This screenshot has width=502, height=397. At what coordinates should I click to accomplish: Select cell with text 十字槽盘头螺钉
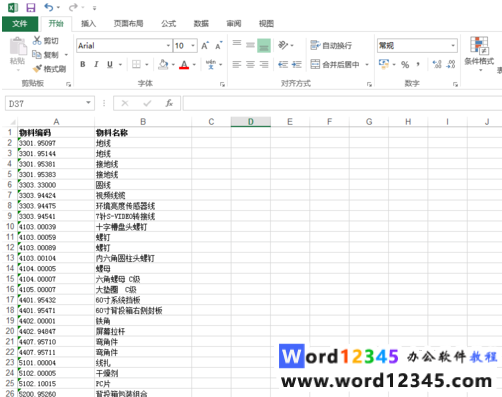(143, 227)
